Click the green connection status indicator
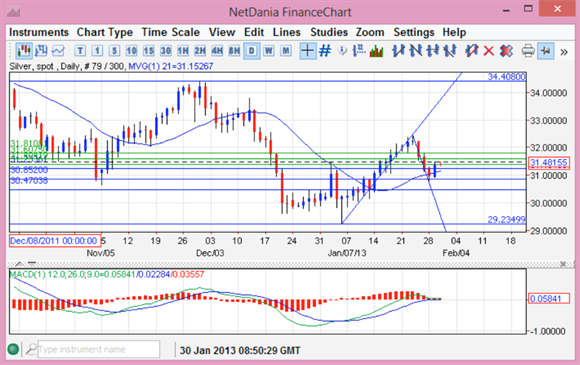Image resolution: width=580 pixels, height=365 pixels. (13, 349)
